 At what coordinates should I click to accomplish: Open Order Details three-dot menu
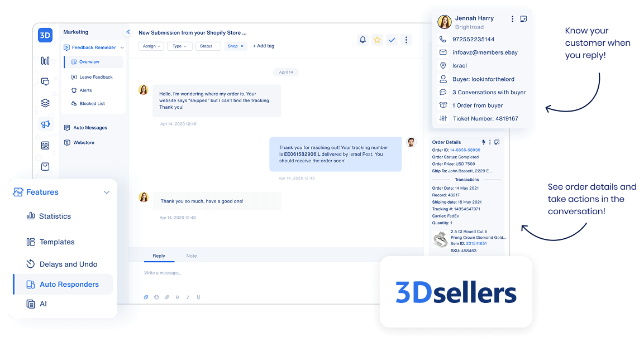click(x=490, y=142)
